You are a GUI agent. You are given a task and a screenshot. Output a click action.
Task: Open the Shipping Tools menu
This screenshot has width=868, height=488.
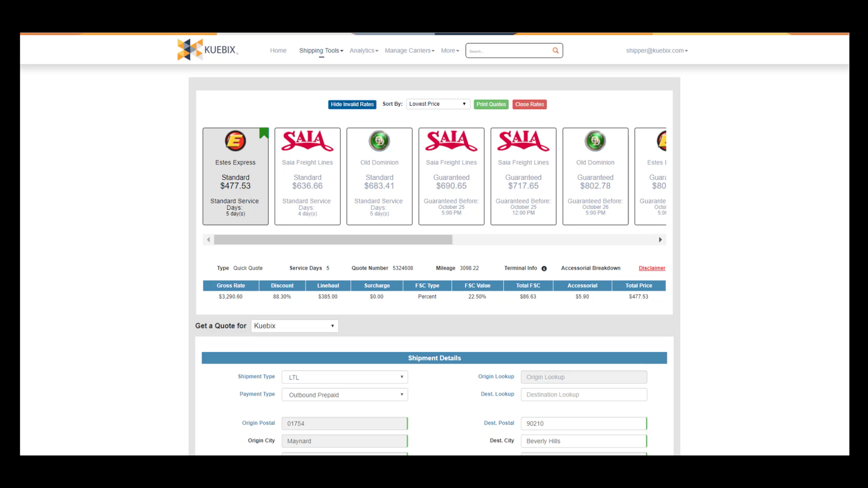pyautogui.click(x=321, y=51)
